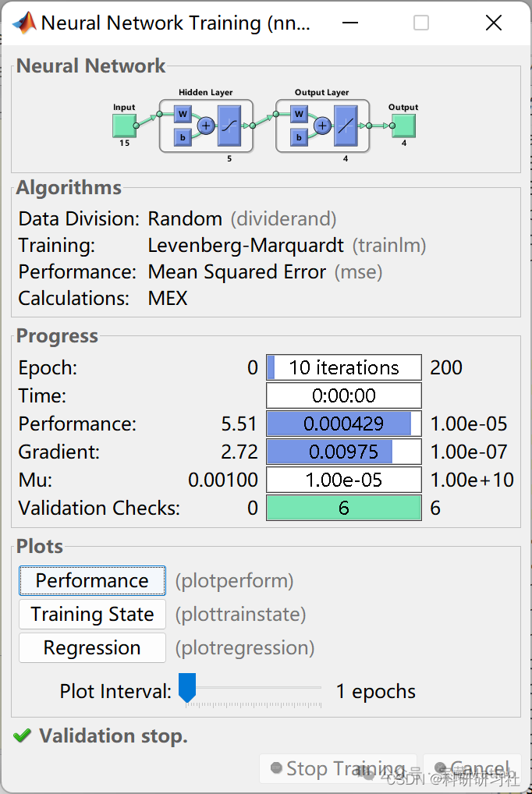Image resolution: width=532 pixels, height=794 pixels.
Task: Click the Gradient starting value 2.72
Action: [x=239, y=452]
